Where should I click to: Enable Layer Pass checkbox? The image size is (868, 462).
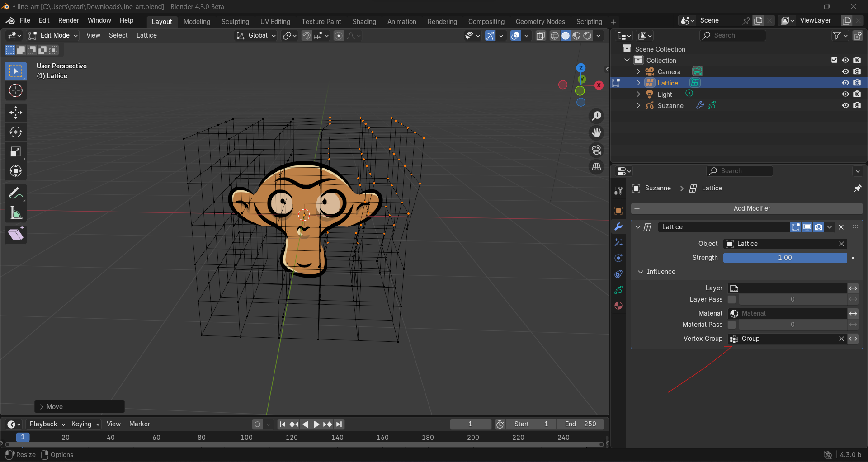click(x=731, y=299)
